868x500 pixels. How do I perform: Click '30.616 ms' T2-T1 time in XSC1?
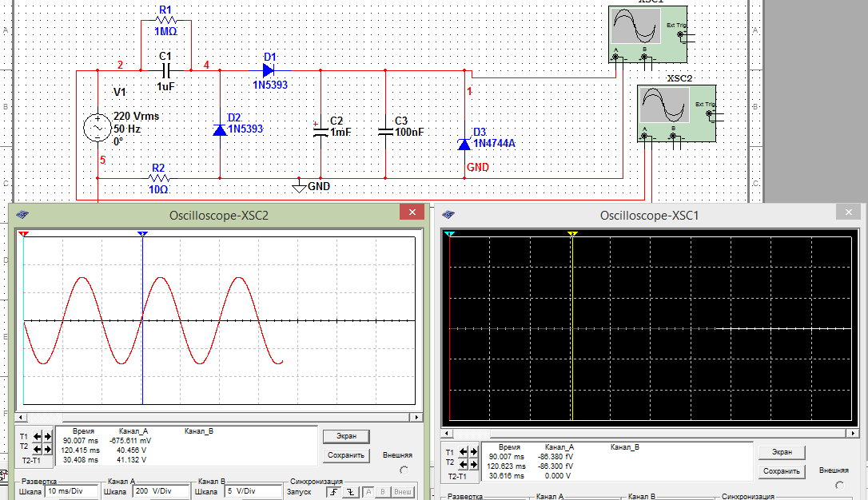point(506,476)
